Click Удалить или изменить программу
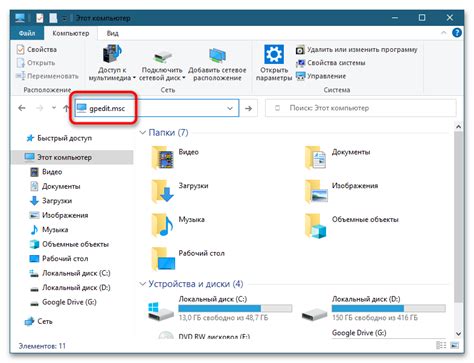The image size is (474, 363). tap(356, 50)
